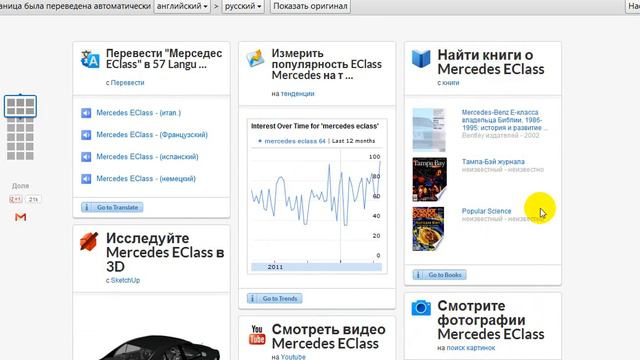Play audio for the Italian (итал.) translation
This screenshot has height=360, width=640.
click(86, 113)
